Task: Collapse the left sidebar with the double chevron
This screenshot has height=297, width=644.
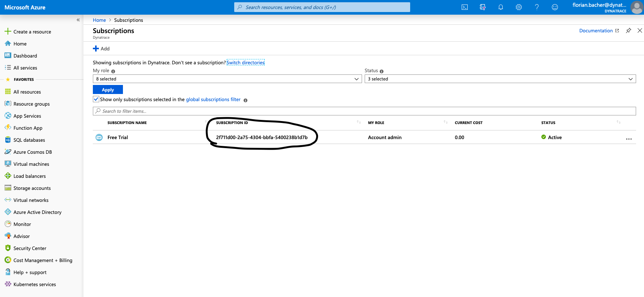Action: (78, 20)
